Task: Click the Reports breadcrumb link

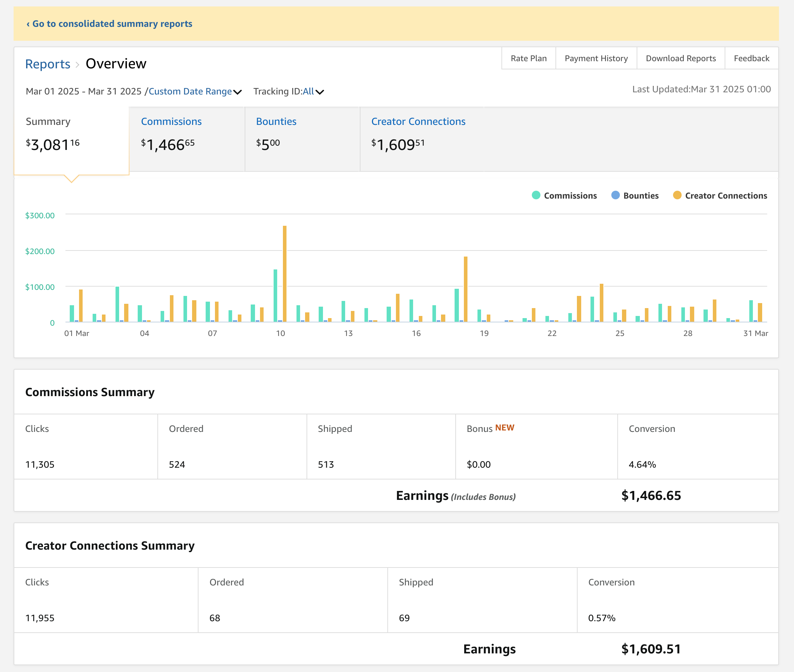Action: 48,64
